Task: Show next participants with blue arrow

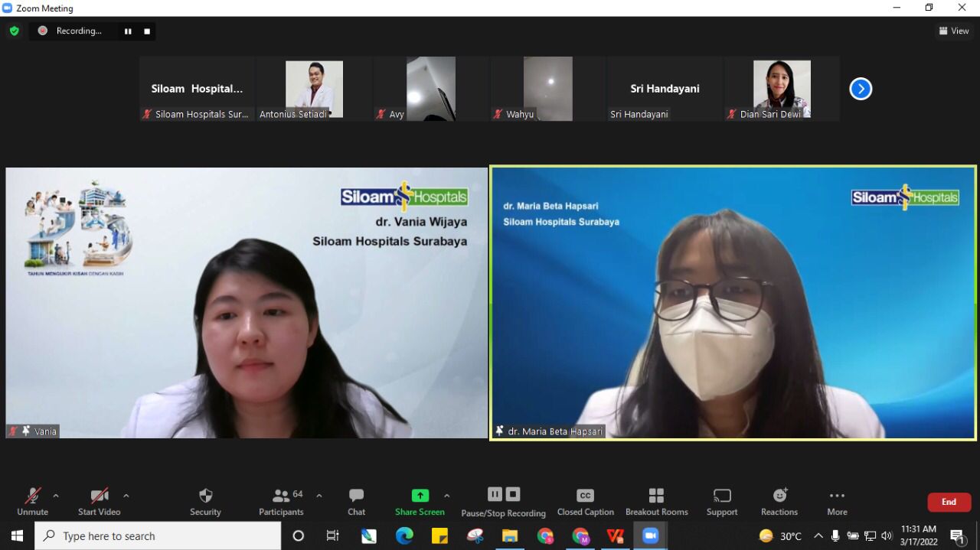Action: (x=861, y=89)
